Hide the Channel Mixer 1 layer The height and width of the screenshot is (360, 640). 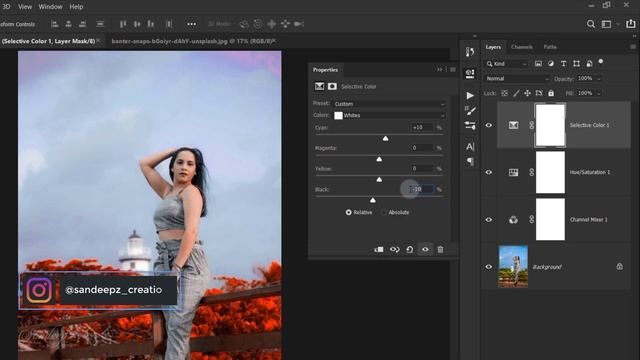[489, 220]
